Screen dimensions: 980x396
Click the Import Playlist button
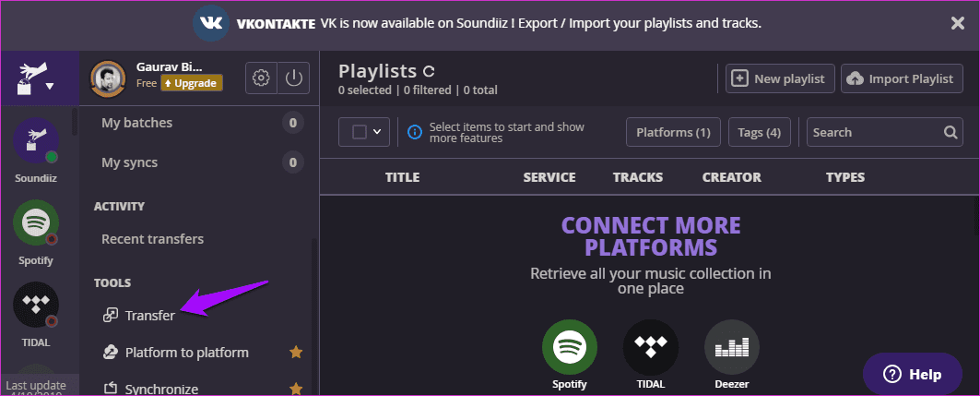pyautogui.click(x=902, y=78)
